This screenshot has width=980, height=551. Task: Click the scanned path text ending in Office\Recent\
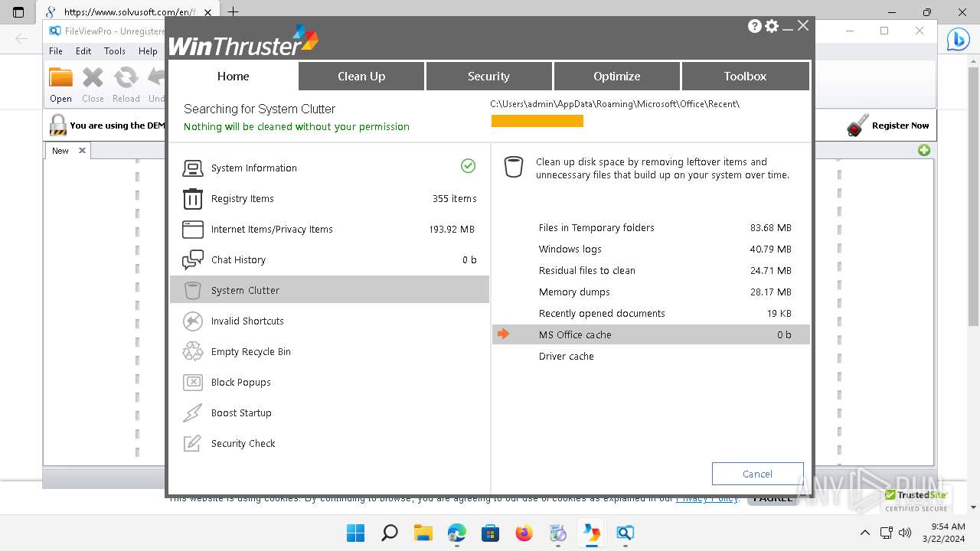point(615,104)
